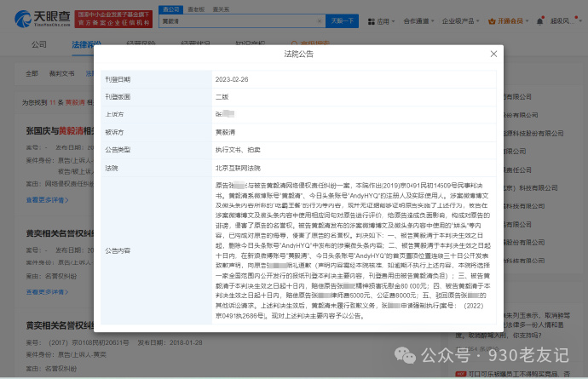Viewport: 588px width, 379px height.
Task: Close the 法院公告 dialog
Action: (x=493, y=53)
